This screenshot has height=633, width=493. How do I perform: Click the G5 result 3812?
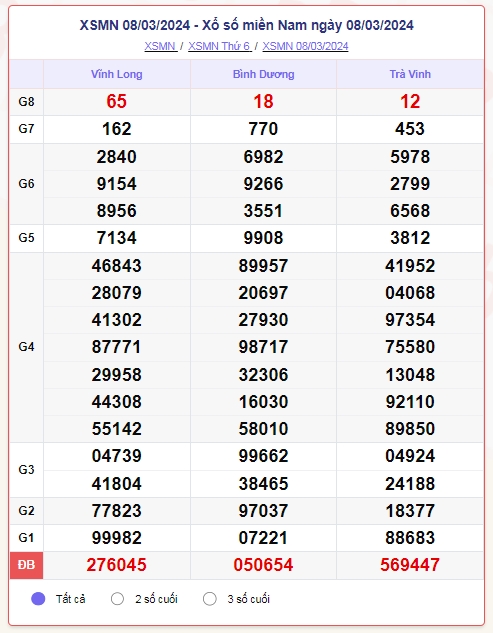pos(410,238)
